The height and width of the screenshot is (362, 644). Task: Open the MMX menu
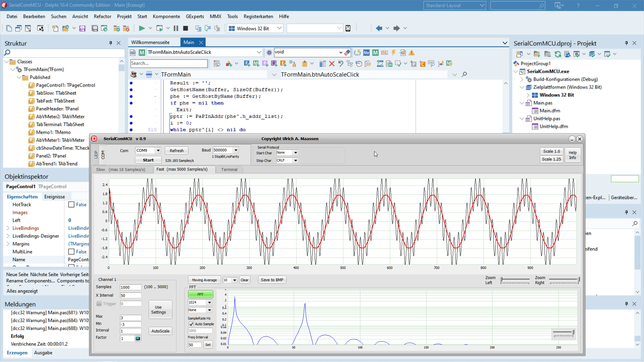tap(215, 16)
